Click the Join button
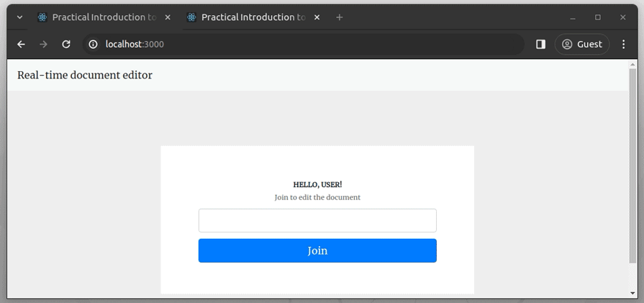Screen dimensions: 644x303 pos(317,250)
